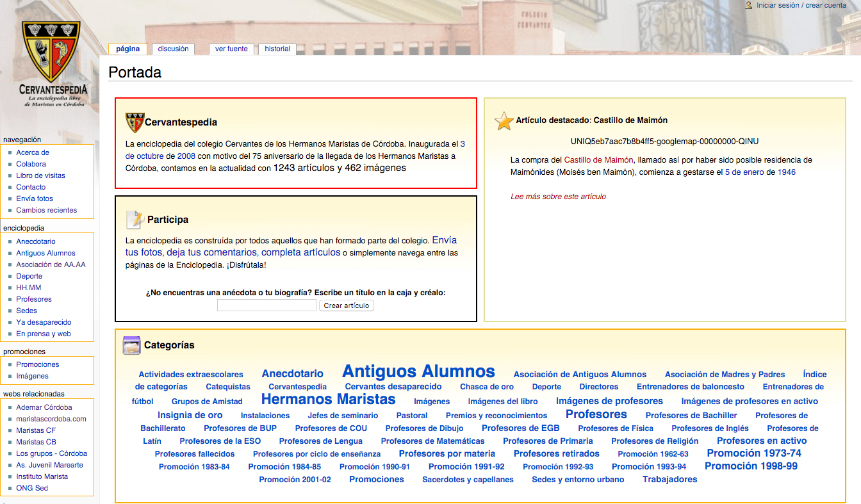This screenshot has width=861, height=504.
Task: Open Libro de visitas link
Action: click(40, 175)
